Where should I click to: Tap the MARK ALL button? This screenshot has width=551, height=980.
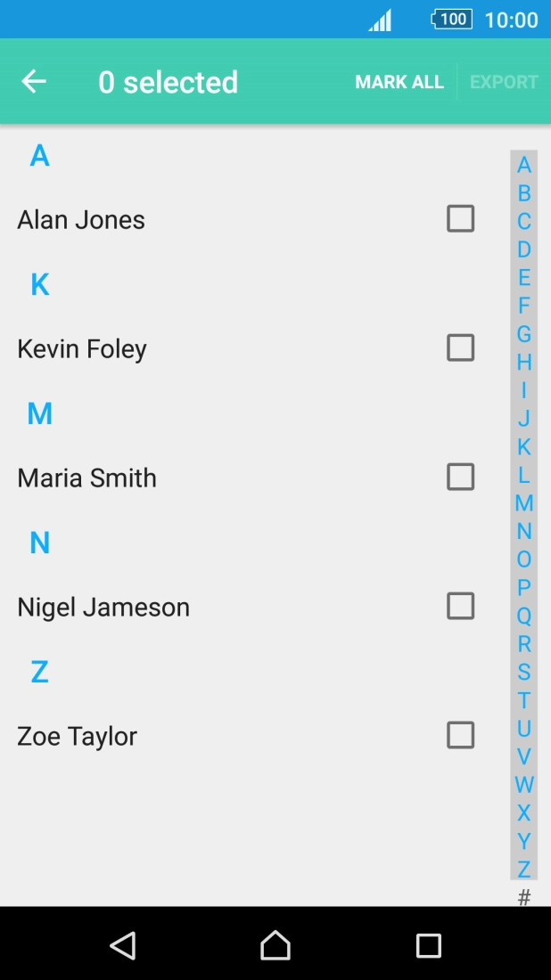pos(399,82)
